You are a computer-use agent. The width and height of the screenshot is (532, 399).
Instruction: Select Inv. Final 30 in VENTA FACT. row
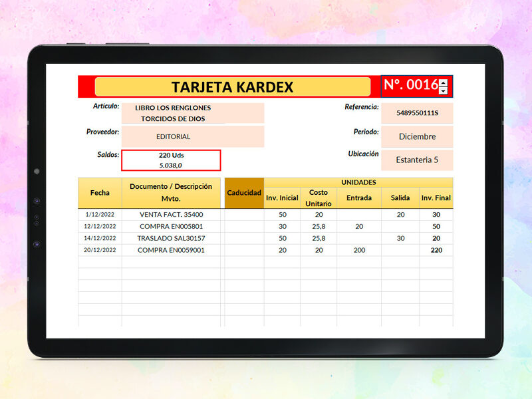click(436, 214)
